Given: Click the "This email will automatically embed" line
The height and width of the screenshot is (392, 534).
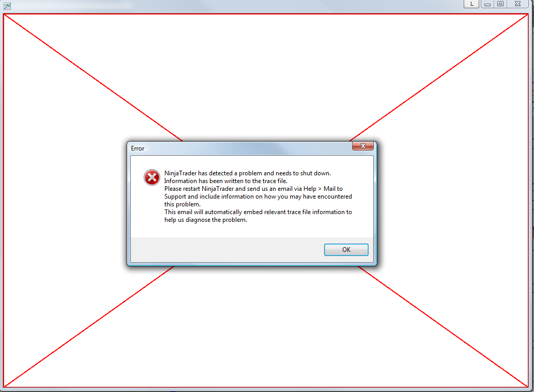Looking at the screenshot, I should pyautogui.click(x=258, y=212).
